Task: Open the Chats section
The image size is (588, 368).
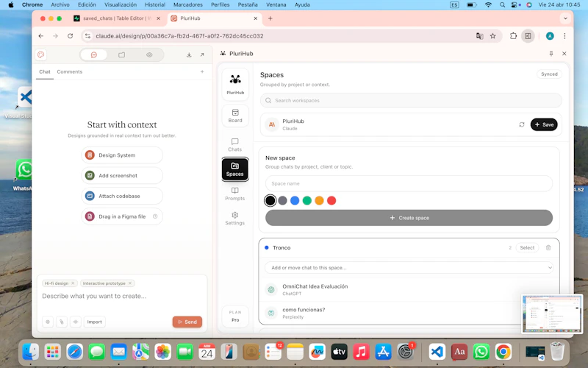Action: click(x=235, y=144)
